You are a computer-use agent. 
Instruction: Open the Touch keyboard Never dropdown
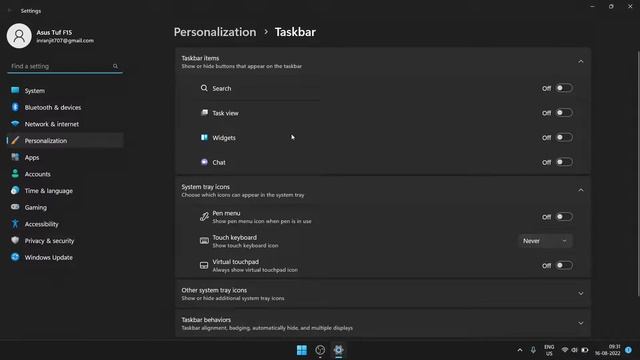click(545, 241)
